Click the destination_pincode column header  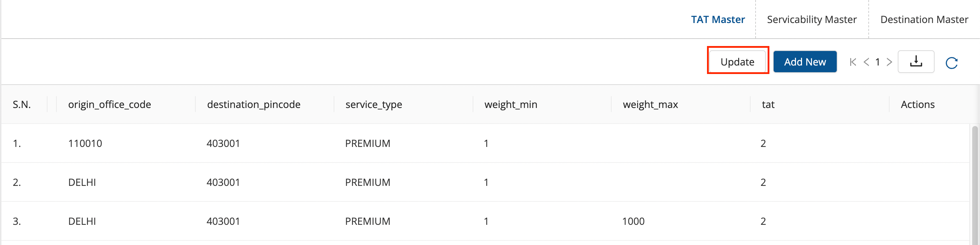click(254, 104)
